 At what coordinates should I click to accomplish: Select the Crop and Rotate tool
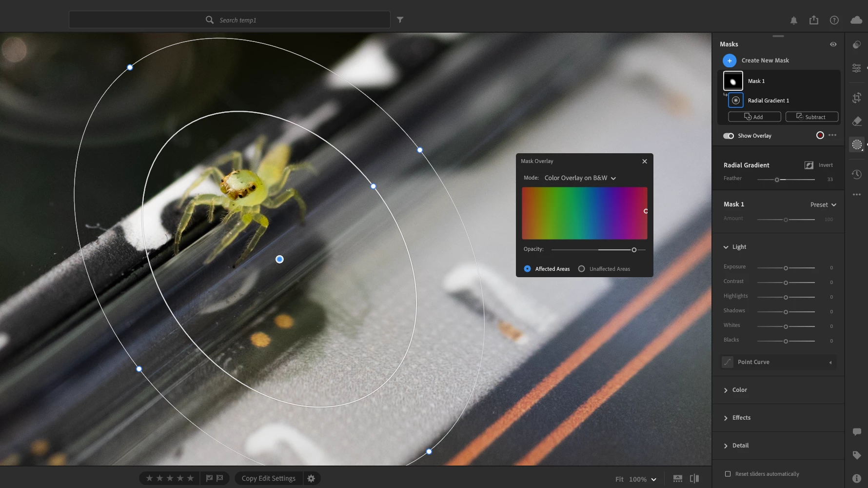pyautogui.click(x=857, y=98)
